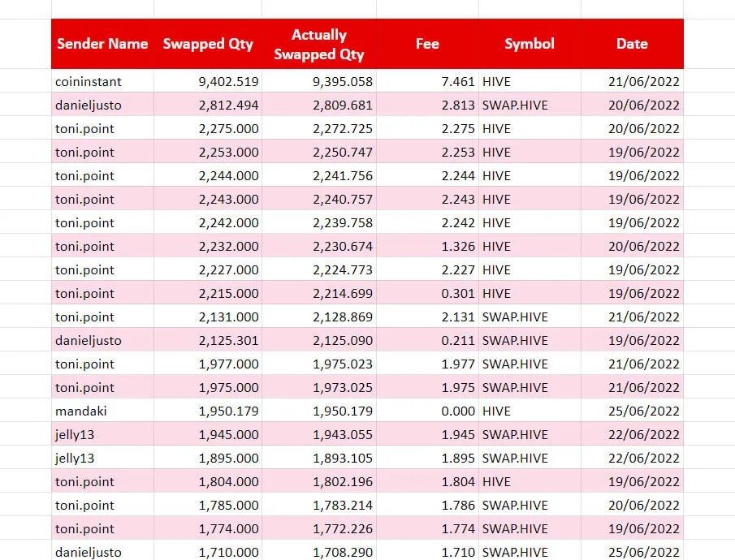Click the 2,224.773 cell

pos(318,269)
